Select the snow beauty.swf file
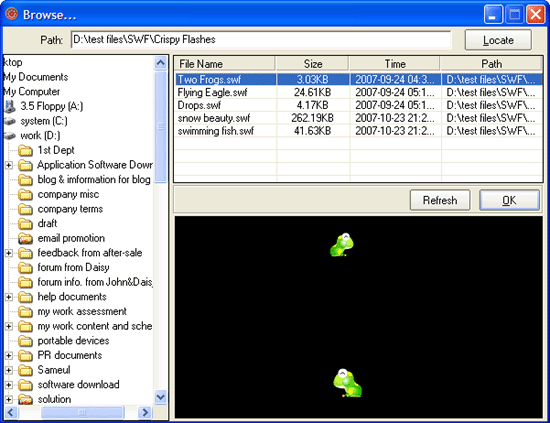 pyautogui.click(x=214, y=118)
